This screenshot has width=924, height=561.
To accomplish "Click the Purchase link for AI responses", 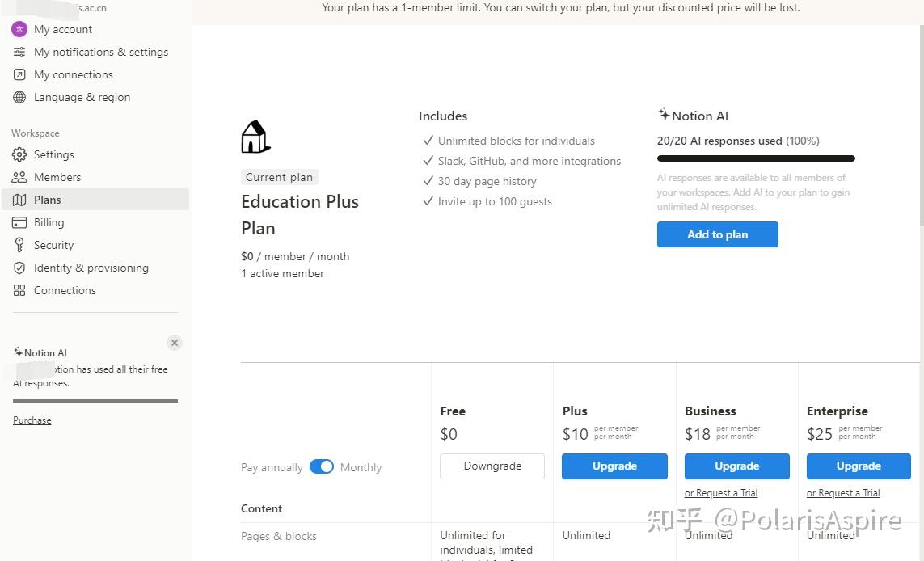I will pyautogui.click(x=32, y=420).
